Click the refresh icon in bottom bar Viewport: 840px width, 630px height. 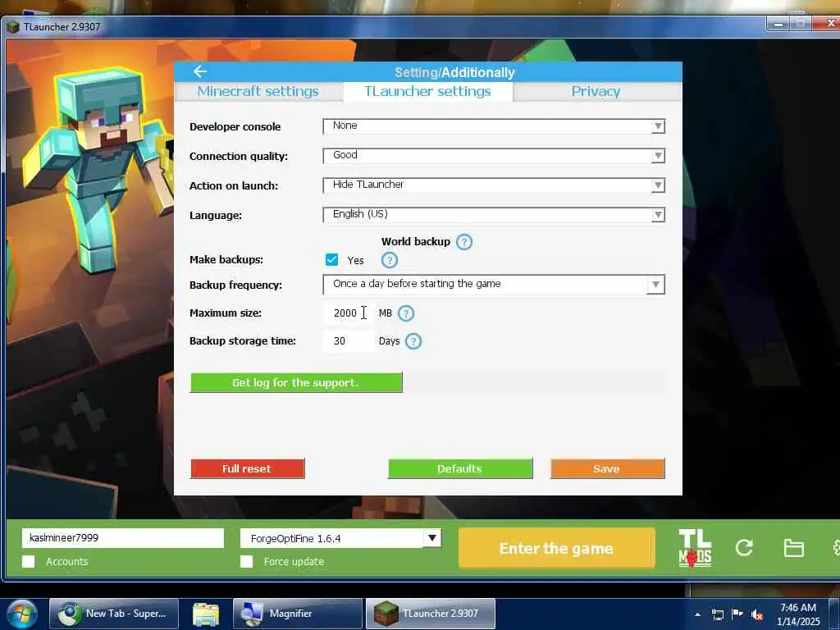(744, 547)
